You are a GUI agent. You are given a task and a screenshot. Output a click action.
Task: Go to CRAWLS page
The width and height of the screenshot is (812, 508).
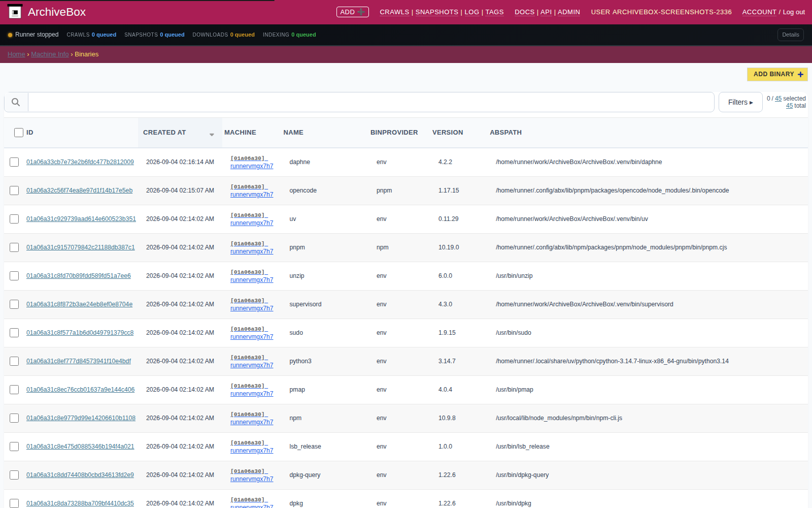[x=394, y=12]
